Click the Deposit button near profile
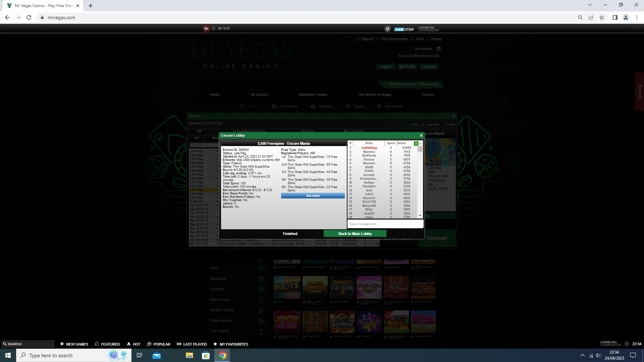The height and width of the screenshot is (362, 644). 428,67
